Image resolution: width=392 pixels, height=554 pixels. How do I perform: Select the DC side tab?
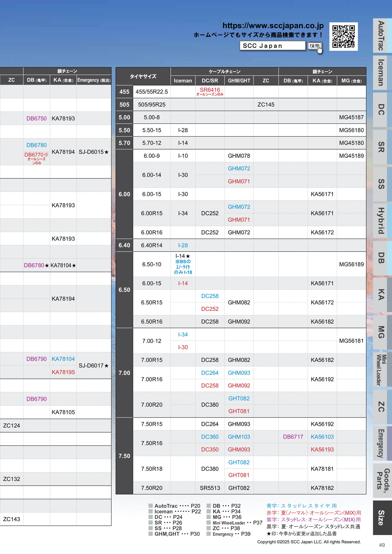click(x=382, y=110)
